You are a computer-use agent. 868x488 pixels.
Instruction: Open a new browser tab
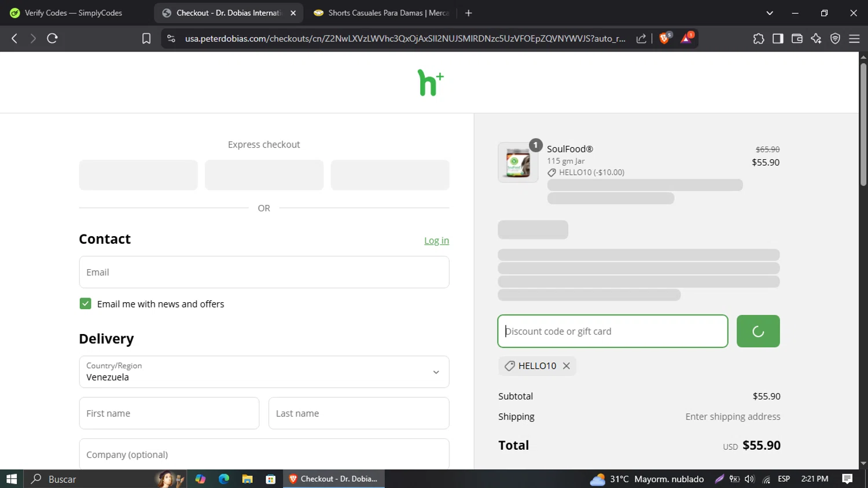point(469,13)
